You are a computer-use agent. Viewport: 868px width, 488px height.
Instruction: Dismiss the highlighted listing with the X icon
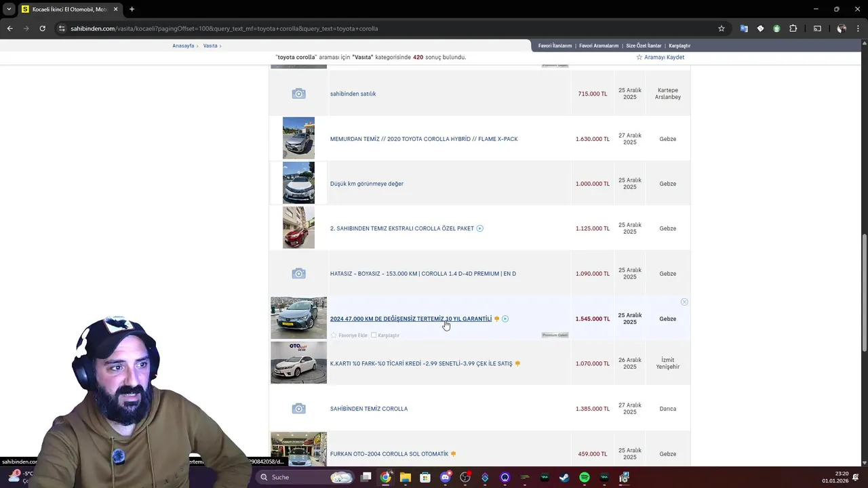click(684, 302)
